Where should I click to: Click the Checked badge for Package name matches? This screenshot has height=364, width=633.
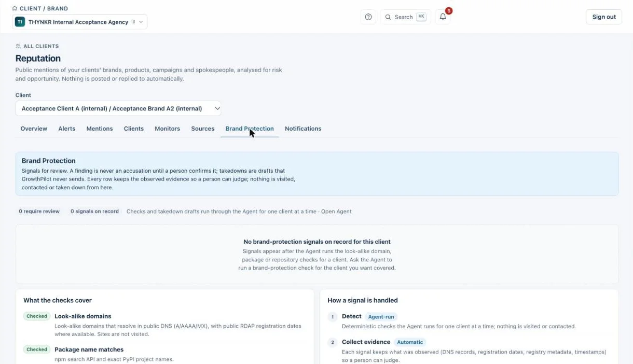tap(37, 349)
